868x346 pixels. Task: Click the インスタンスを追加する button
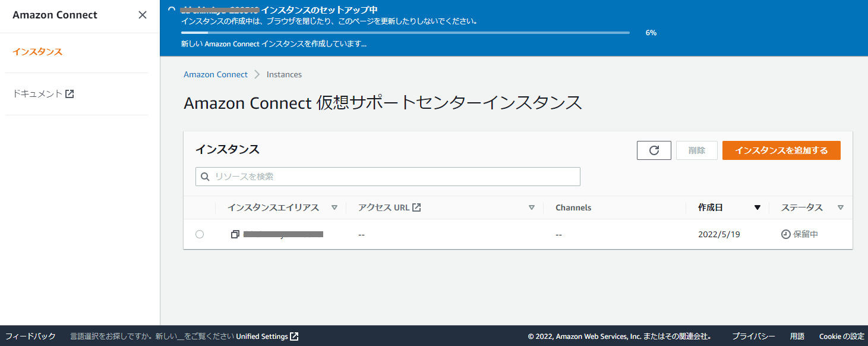click(781, 150)
